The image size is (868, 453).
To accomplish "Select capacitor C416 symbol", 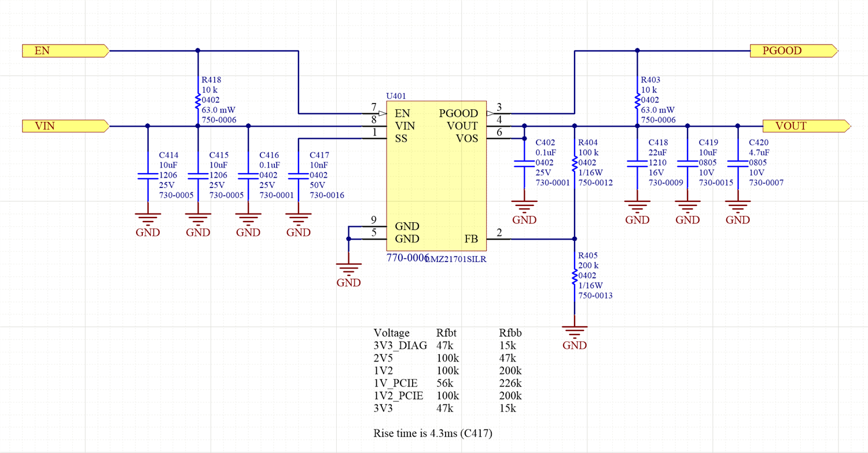I will click(248, 176).
